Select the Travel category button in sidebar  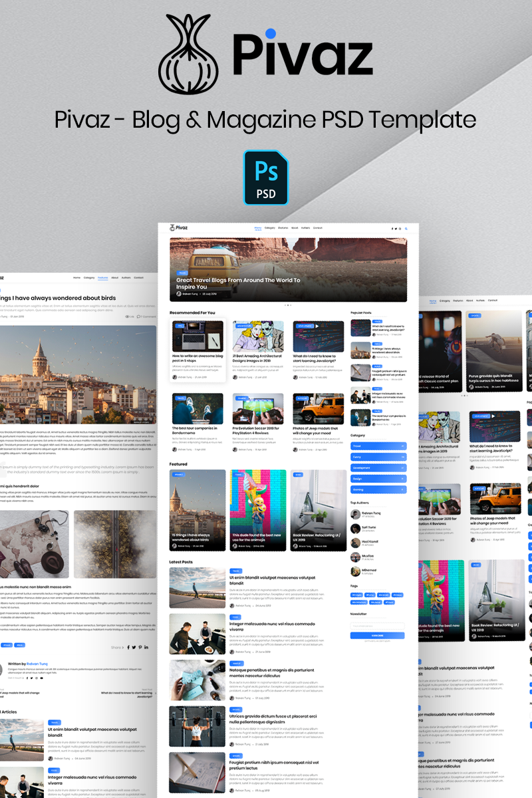point(378,446)
